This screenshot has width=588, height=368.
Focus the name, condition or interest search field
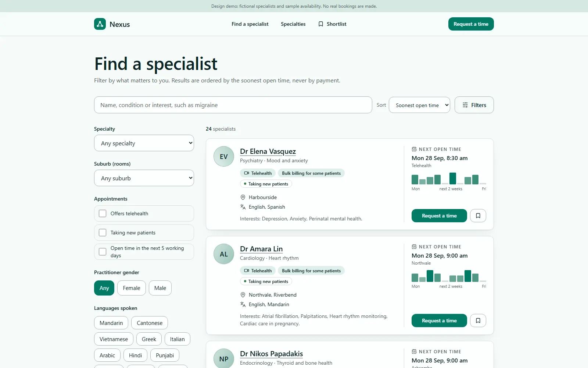tap(233, 105)
